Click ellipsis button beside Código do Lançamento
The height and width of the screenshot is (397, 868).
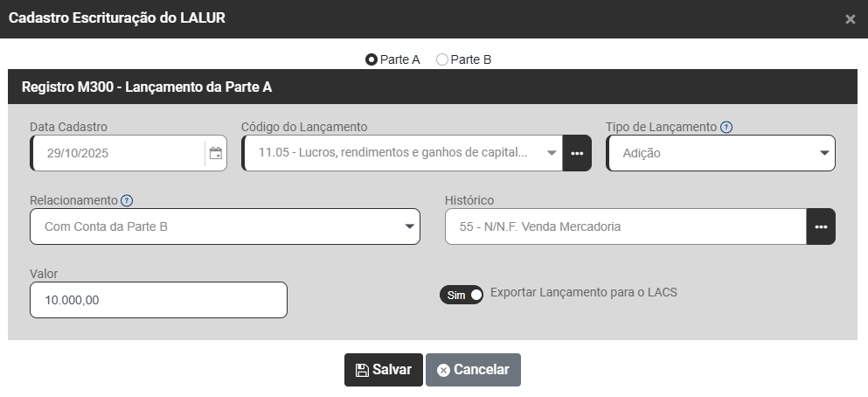577,153
